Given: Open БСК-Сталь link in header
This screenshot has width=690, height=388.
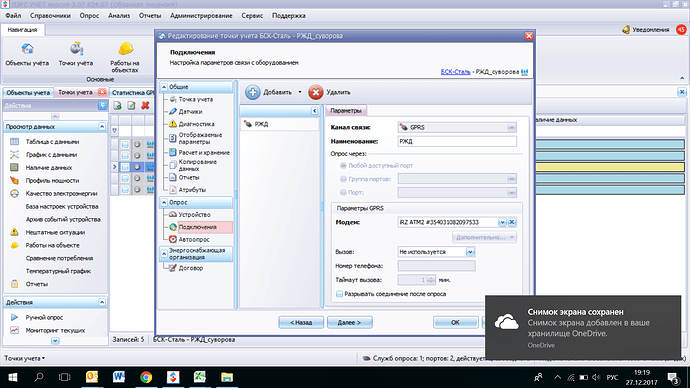Looking at the screenshot, I should [x=455, y=72].
